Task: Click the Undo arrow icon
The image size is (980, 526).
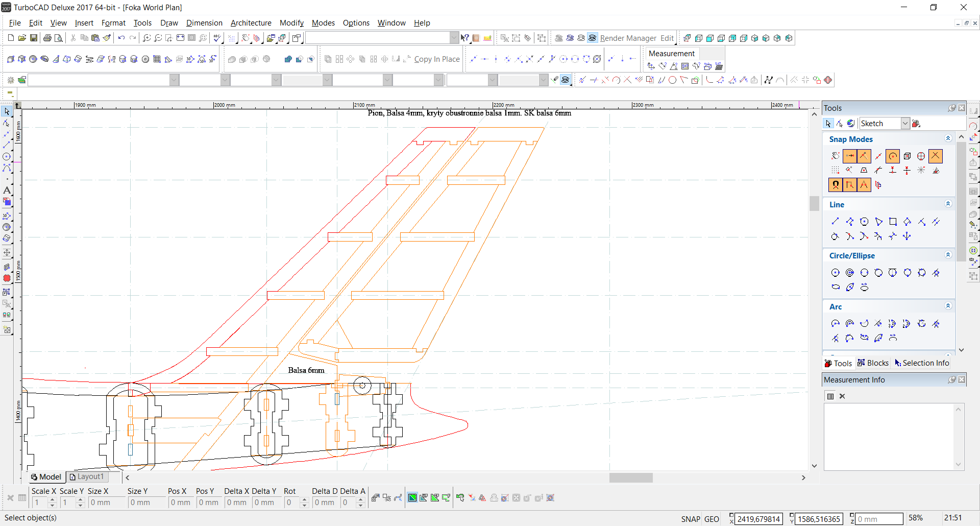Action: coord(121,38)
